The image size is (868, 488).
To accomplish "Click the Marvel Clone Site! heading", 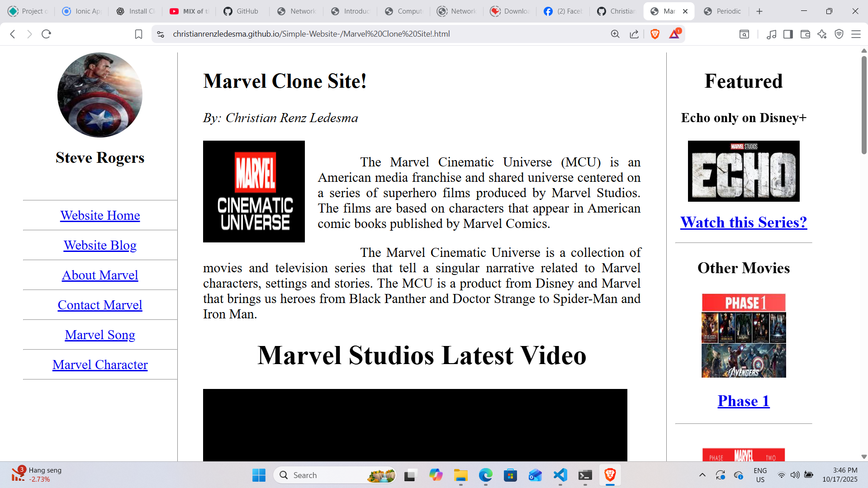I will 285,81.
